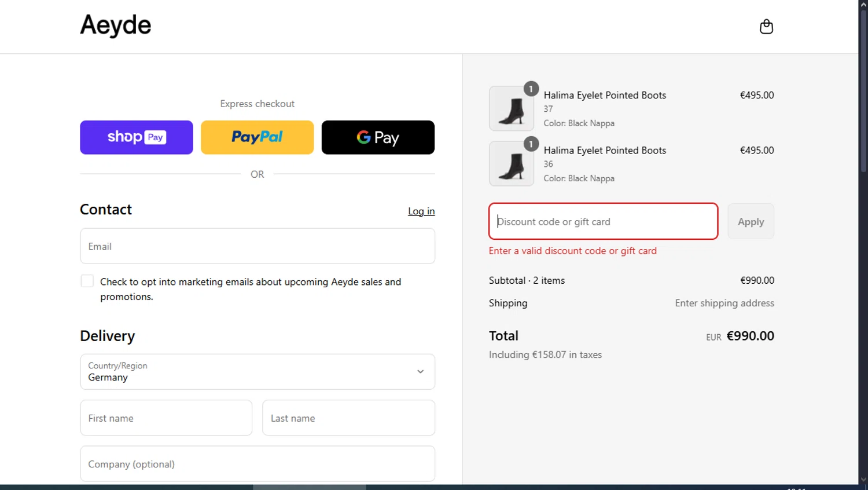Open the shopping bag cart icon
The height and width of the screenshot is (490, 868).
coord(766,27)
